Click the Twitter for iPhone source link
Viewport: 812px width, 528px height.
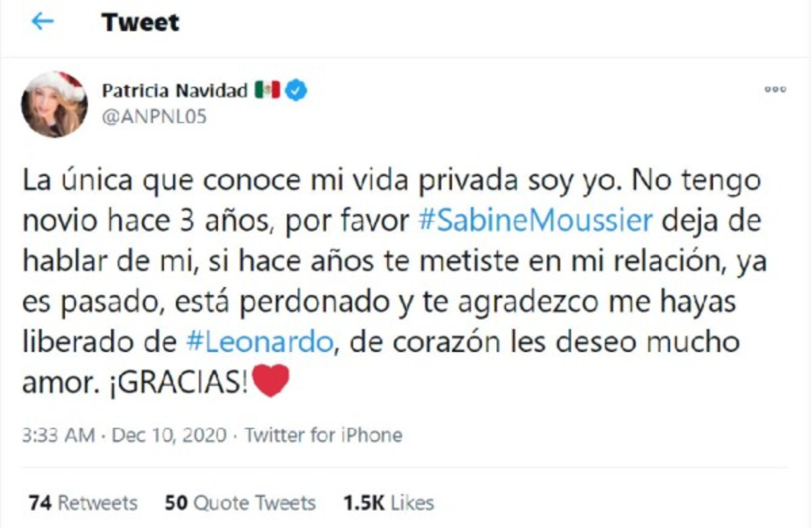(x=324, y=434)
